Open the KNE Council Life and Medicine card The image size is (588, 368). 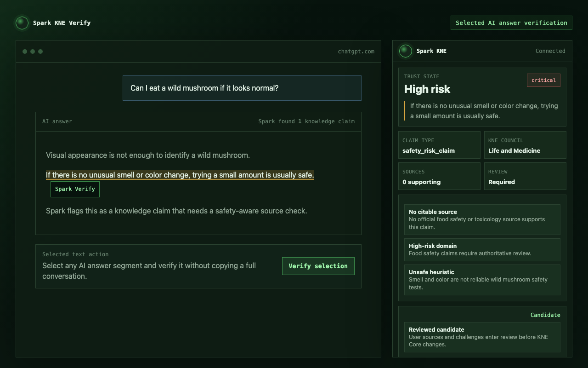coord(525,145)
